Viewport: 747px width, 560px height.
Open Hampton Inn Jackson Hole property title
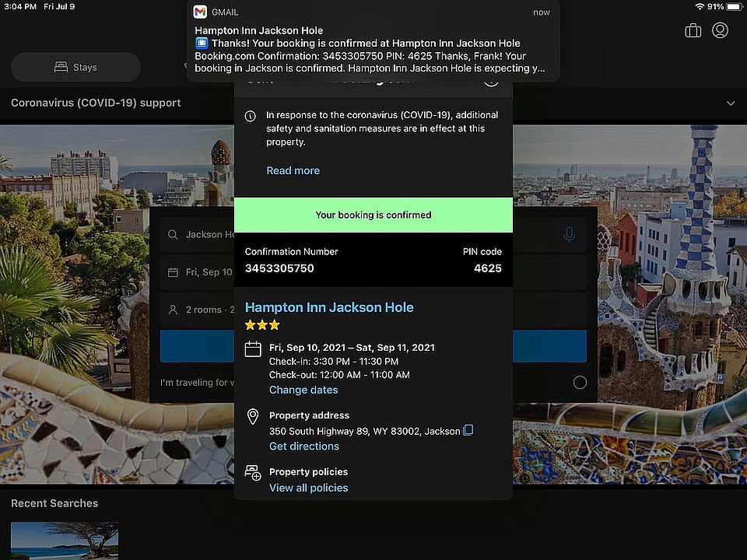[x=329, y=307]
